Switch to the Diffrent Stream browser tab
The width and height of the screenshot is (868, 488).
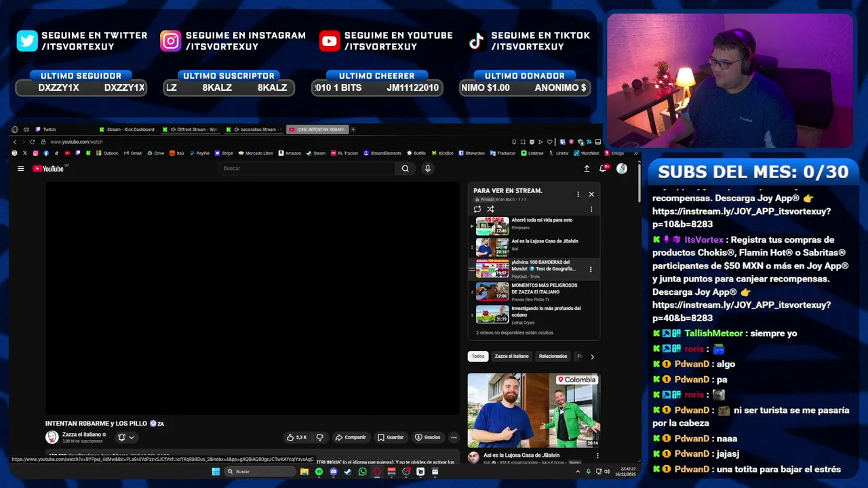[192, 129]
